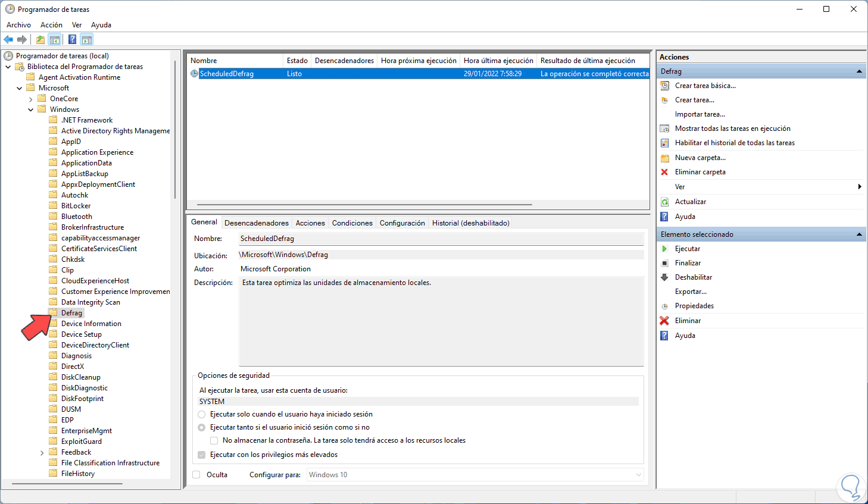Click the blue Help toolbar icon
868x504 pixels.
[72, 40]
